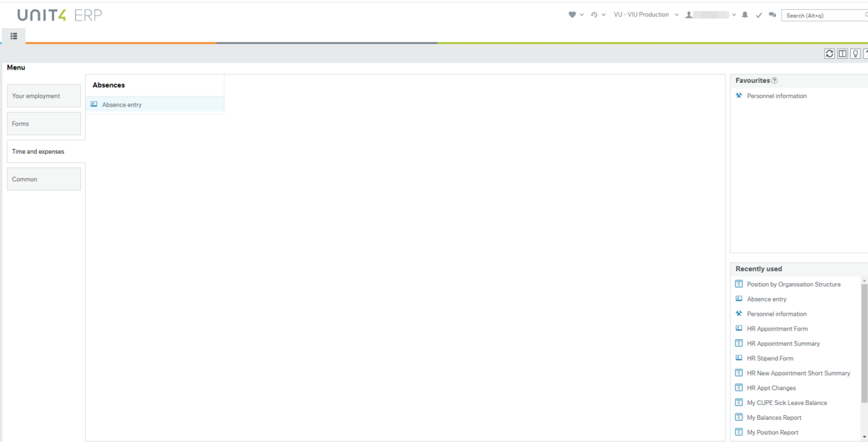Viewport: 868px width, 442px height.
Task: Open Personnel information in Favourites
Action: click(777, 96)
